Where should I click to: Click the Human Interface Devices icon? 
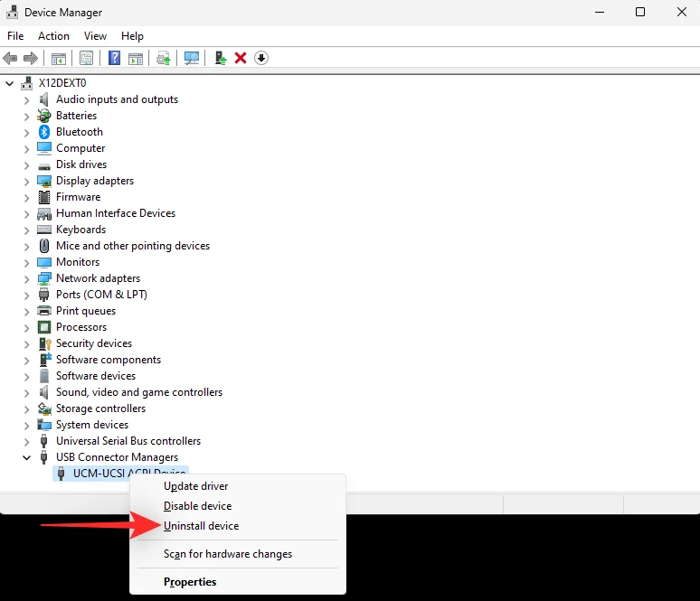click(x=44, y=213)
